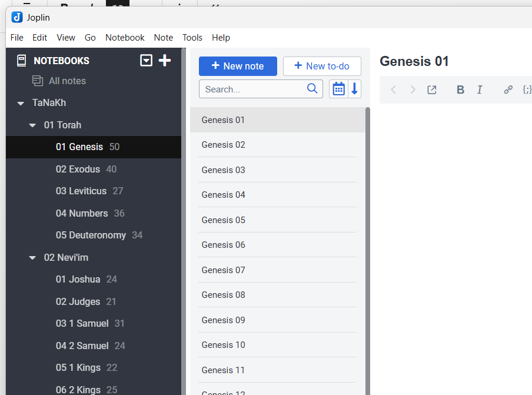Collapse the TaNaKh notebook tree
Image resolution: width=532 pixels, height=395 pixels.
21,103
